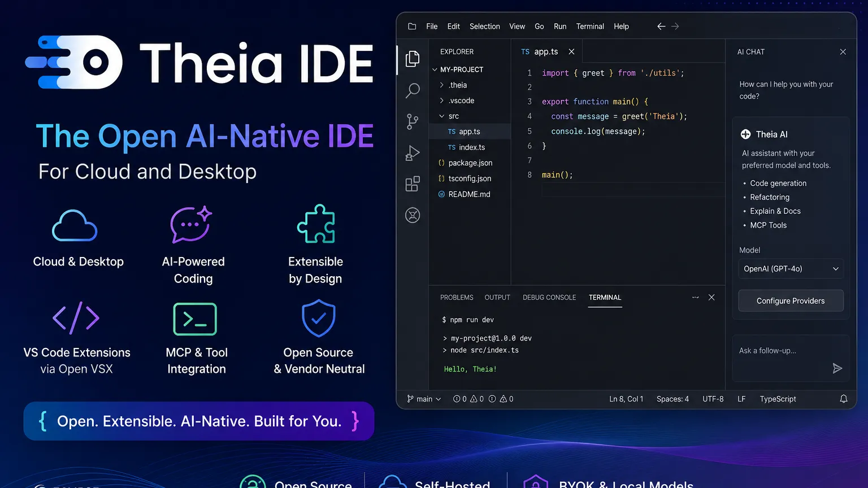This screenshot has width=868, height=488.
Task: Open tsconfig.json in the explorer
Action: (470, 178)
